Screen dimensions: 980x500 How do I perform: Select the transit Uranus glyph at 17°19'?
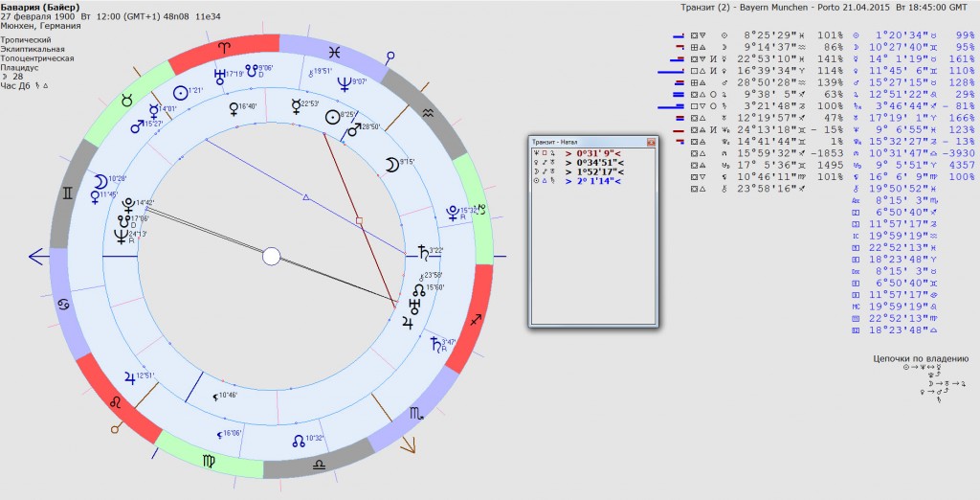[x=219, y=77]
